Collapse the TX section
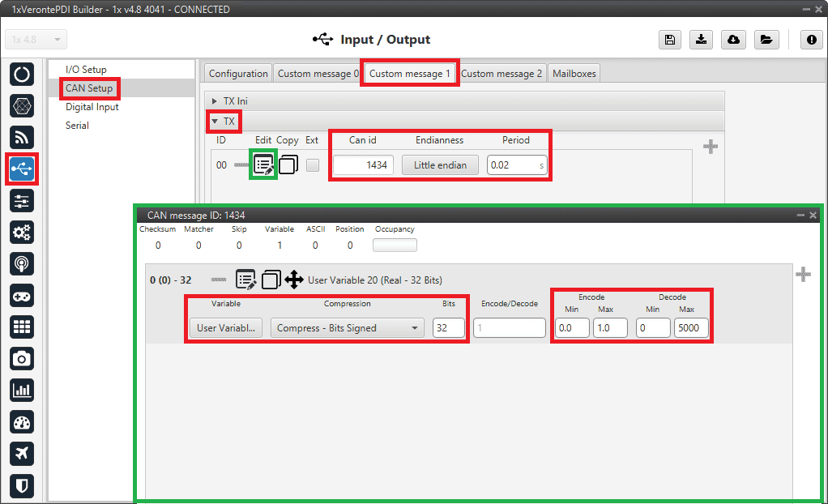Screen dimensions: 828x504 pos(215,122)
